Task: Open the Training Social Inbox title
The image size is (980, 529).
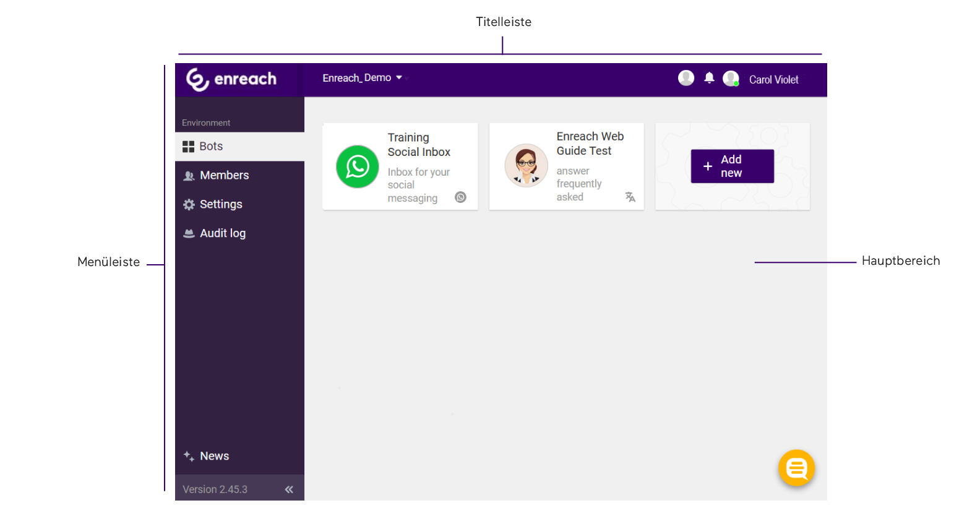Action: [x=419, y=145]
